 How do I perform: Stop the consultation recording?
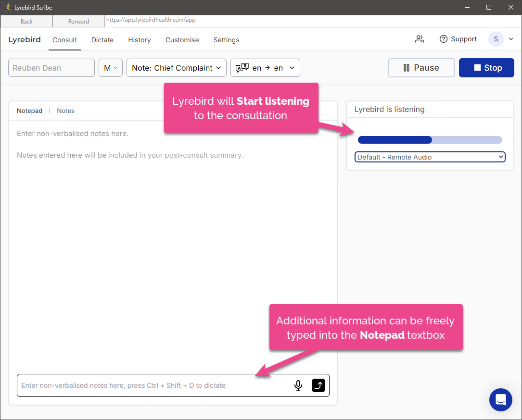486,68
